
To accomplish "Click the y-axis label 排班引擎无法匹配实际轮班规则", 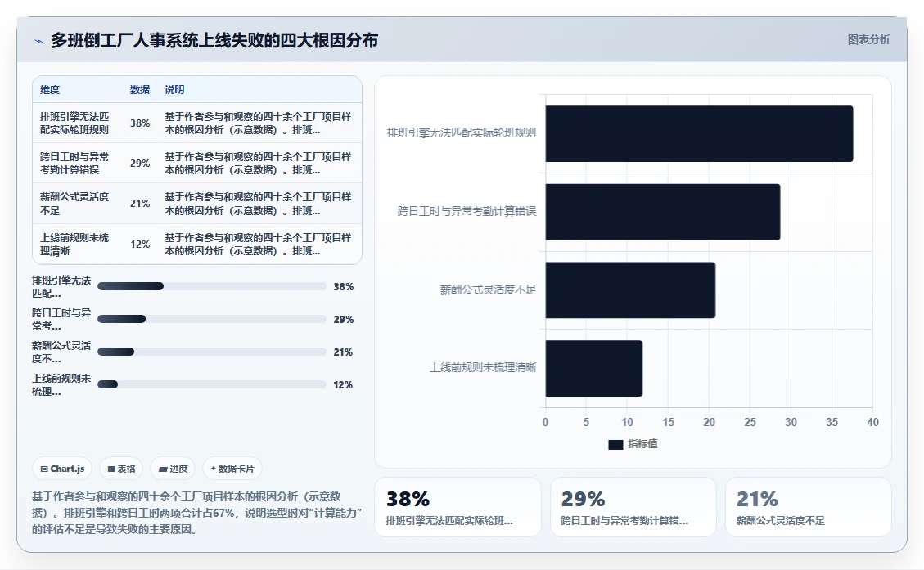I will coord(462,133).
